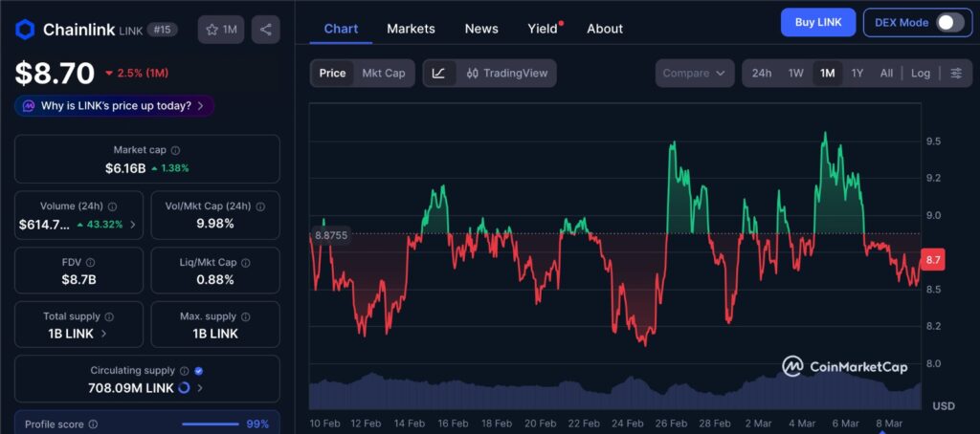Image resolution: width=980 pixels, height=434 pixels.
Task: Select the Mkt Cap view toggle
Action: (x=384, y=73)
